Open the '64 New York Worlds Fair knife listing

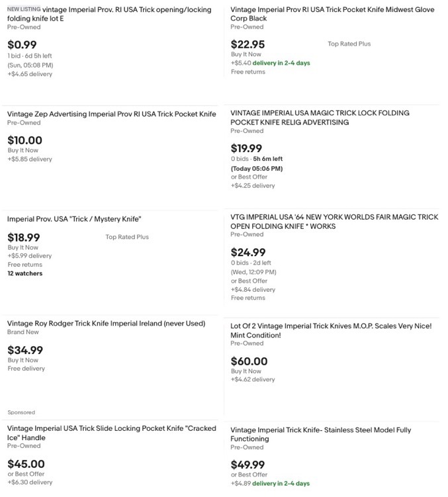click(x=334, y=222)
